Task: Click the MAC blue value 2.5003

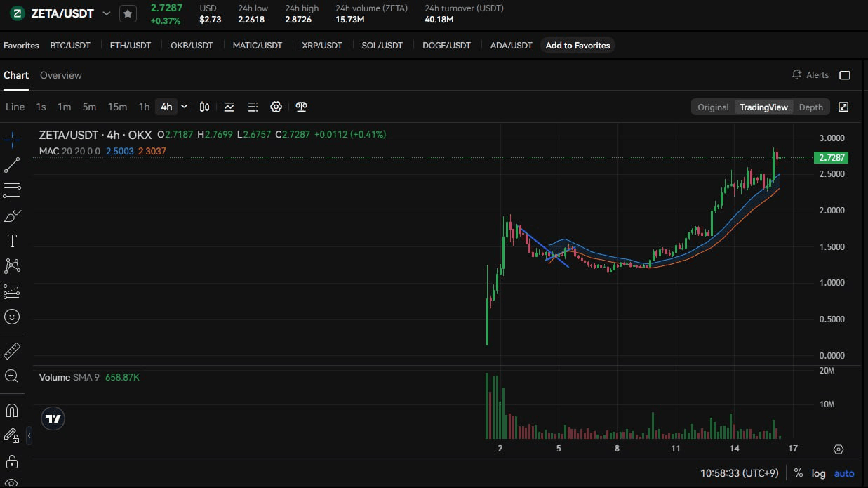Action: pyautogui.click(x=119, y=151)
